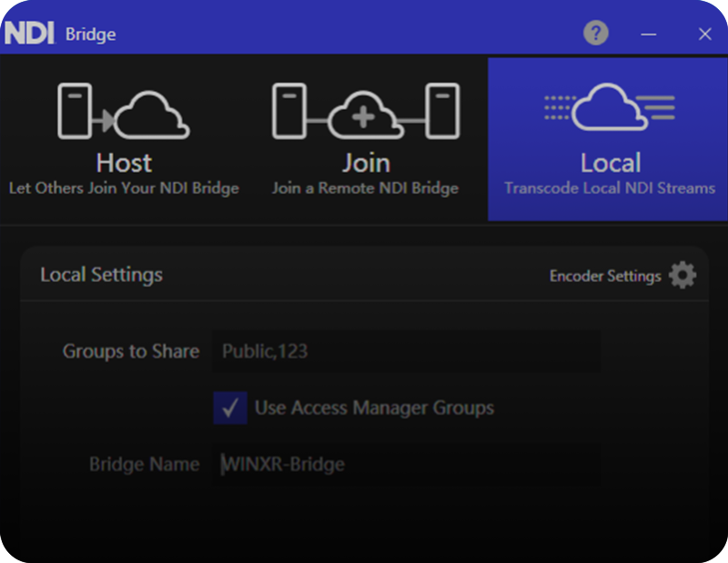Click 'Transcode Local NDI Streams' text

[610, 188]
